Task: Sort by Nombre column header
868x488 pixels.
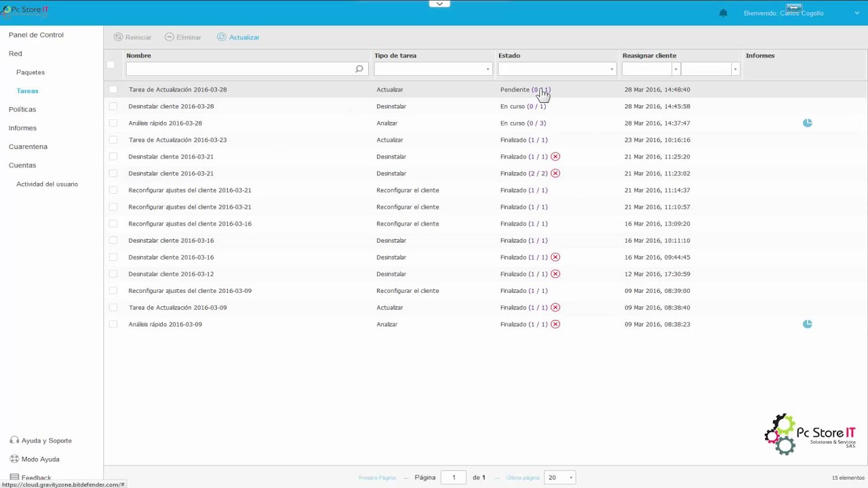Action: (x=138, y=56)
